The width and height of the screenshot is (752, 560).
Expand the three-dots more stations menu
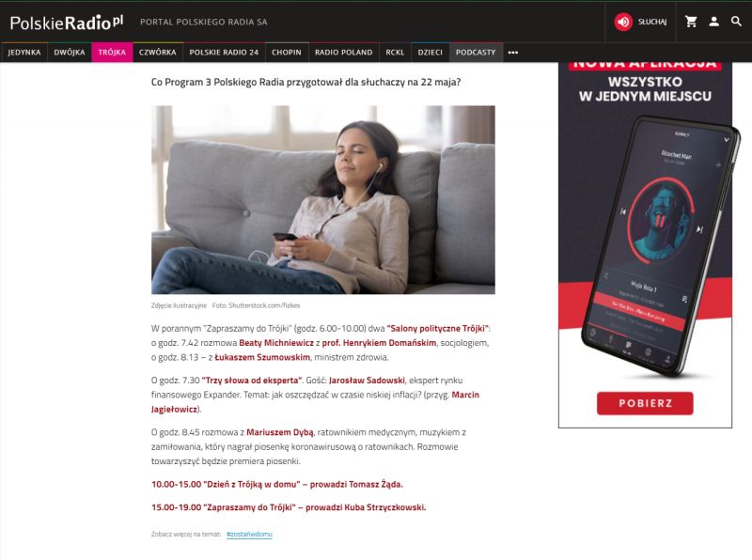tap(512, 53)
